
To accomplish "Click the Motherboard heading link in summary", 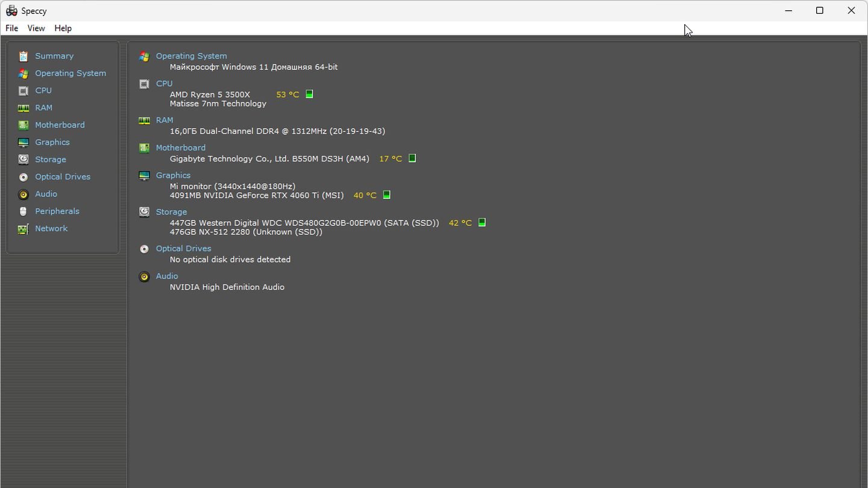I will [x=181, y=148].
